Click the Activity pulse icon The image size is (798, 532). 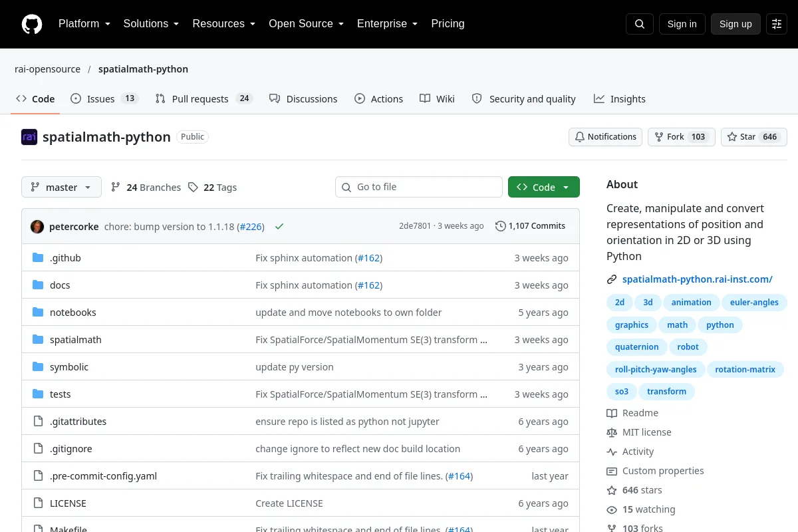point(612,452)
